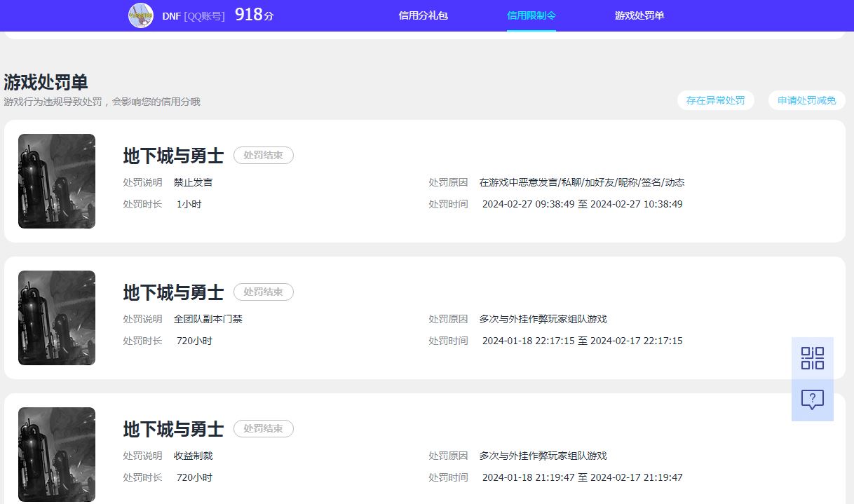Click the first 地下城与勇士 game cover image
854x504 pixels.
(56, 181)
